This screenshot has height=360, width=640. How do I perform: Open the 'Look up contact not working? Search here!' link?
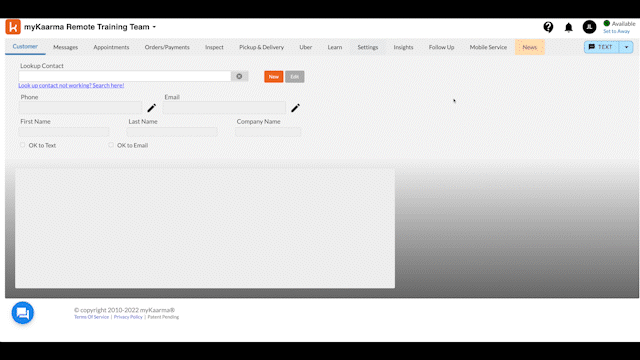[x=71, y=85]
